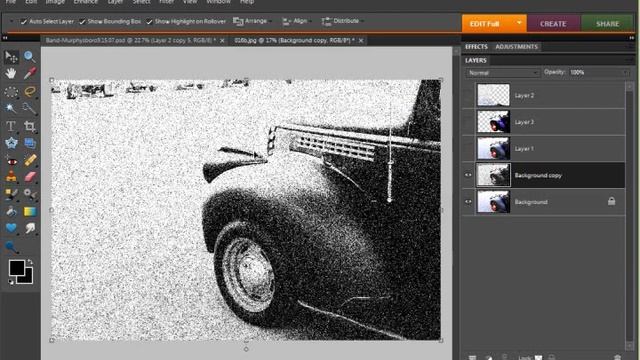Select the Gradient tool
Viewport: 640px width, 360px height.
point(29,211)
